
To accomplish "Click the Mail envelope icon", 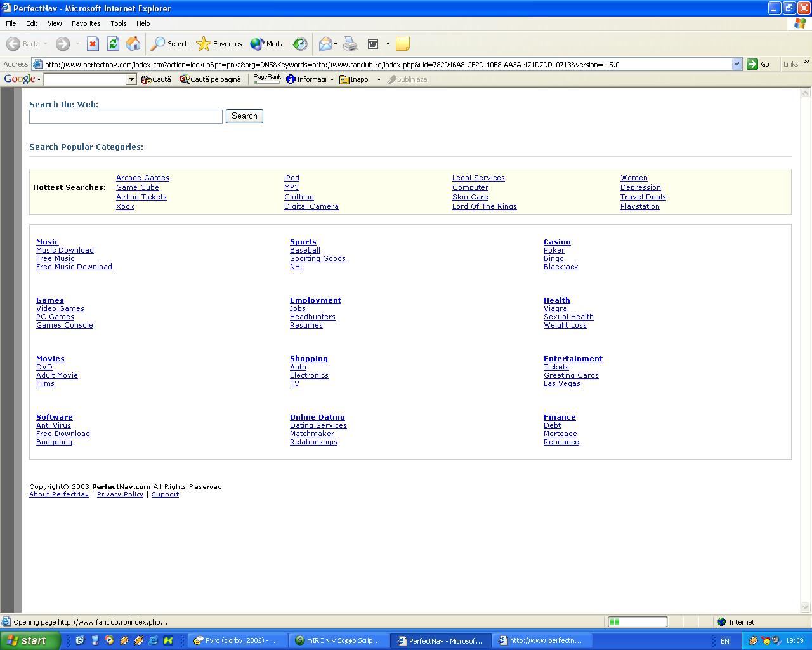I will click(x=325, y=44).
